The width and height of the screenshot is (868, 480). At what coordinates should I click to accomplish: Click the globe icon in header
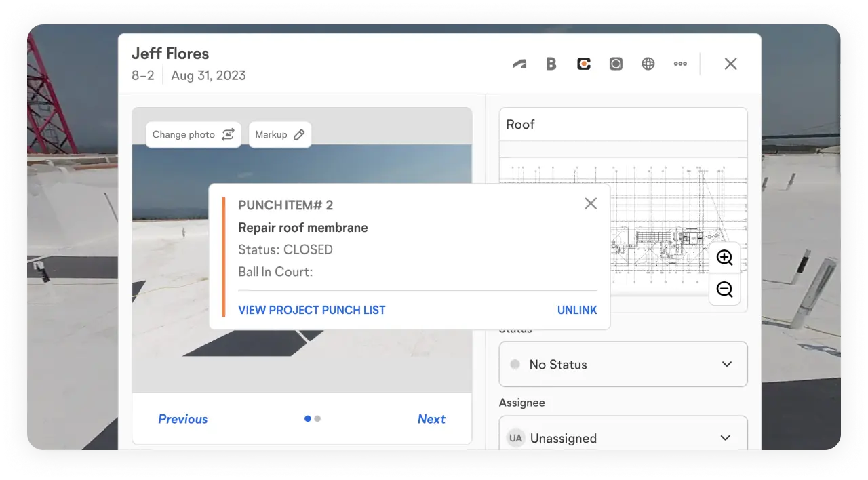648,64
